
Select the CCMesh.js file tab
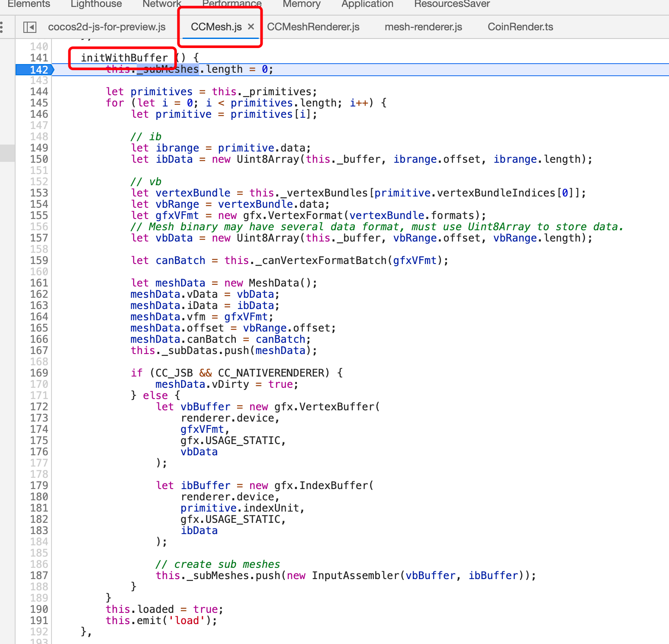(216, 27)
